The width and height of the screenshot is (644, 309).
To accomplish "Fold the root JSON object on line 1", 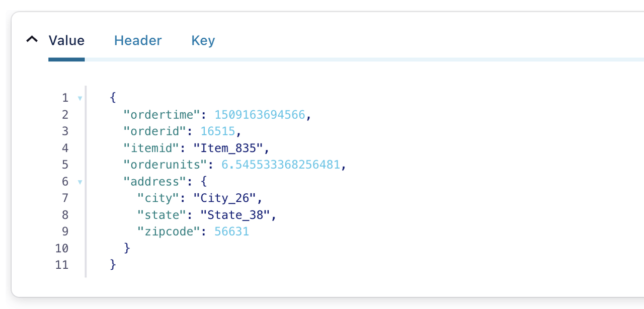I will tap(80, 99).
